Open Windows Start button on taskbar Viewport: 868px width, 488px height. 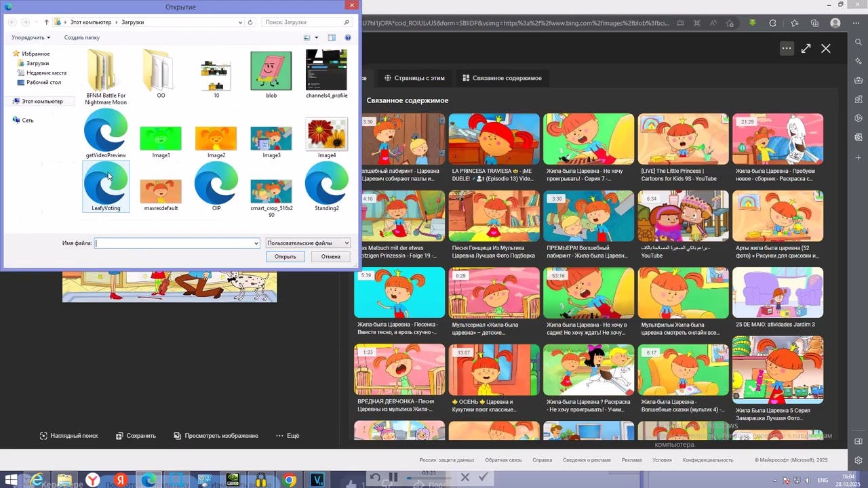pos(12,481)
